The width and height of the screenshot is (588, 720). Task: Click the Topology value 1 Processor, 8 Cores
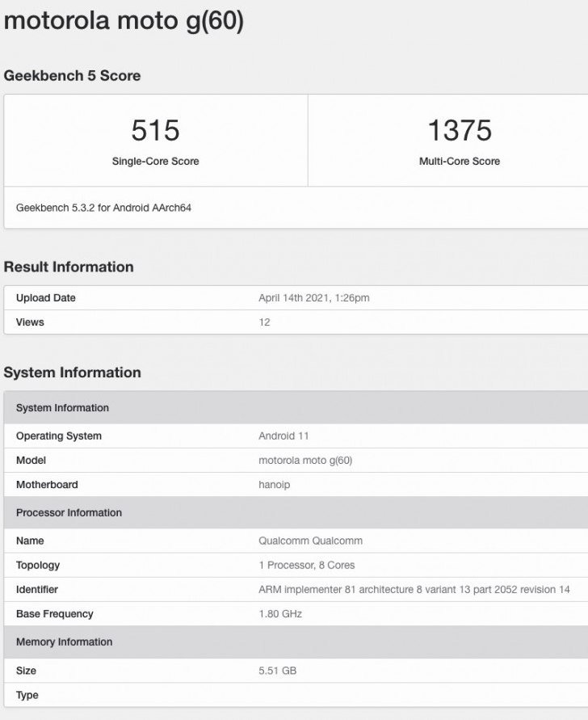[x=307, y=565]
